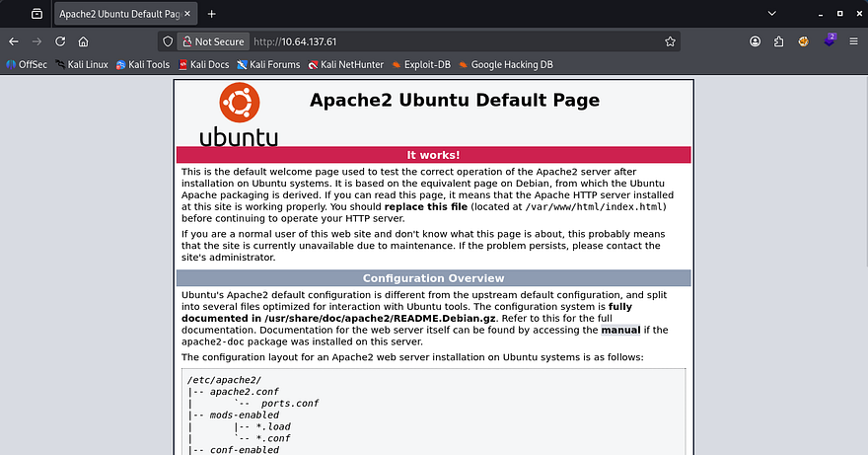This screenshot has height=455, width=868.
Task: Open the Firefox View icon left of tabs
Action: [36, 14]
